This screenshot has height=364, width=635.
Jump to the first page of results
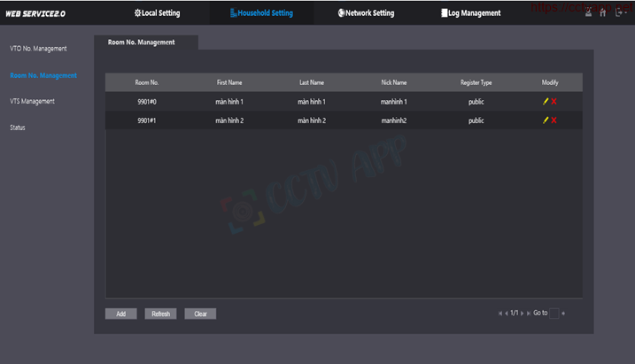[x=500, y=314]
